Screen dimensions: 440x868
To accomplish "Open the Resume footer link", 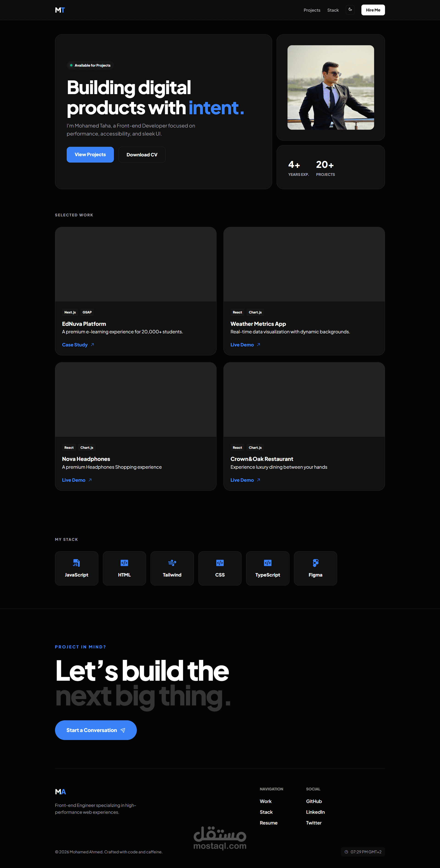I will pos(268,823).
